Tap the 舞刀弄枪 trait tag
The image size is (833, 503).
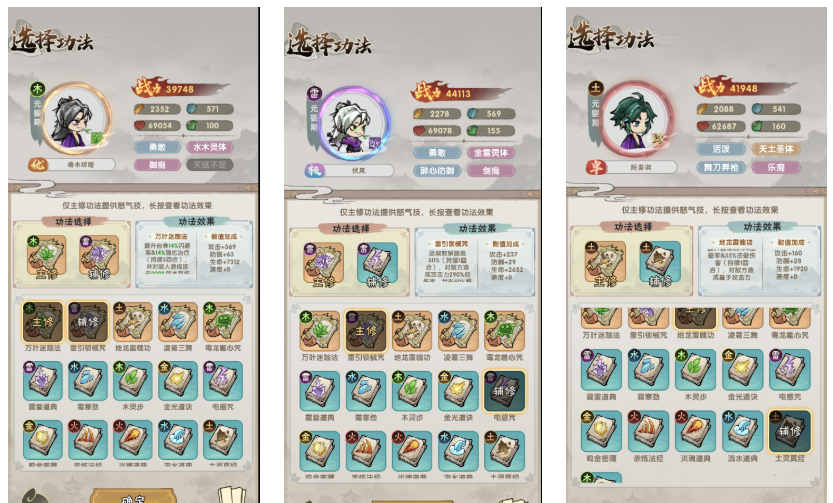pos(721,167)
